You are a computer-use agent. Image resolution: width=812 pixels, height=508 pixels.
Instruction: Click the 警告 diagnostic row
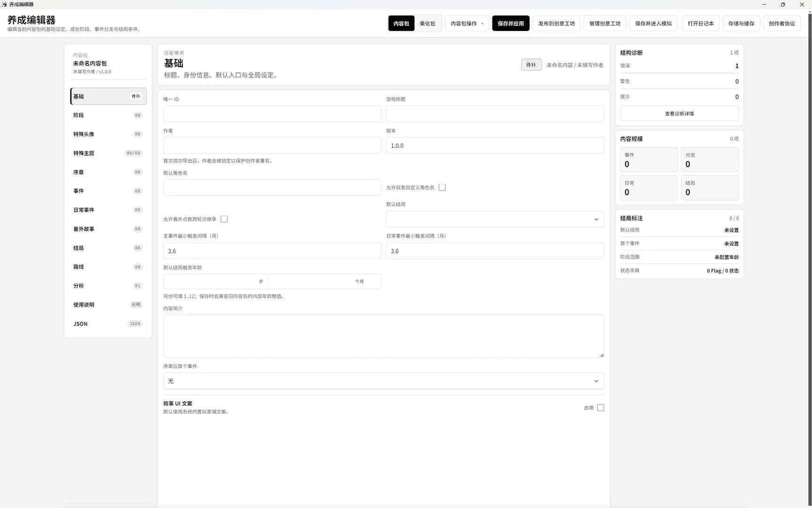click(x=679, y=81)
